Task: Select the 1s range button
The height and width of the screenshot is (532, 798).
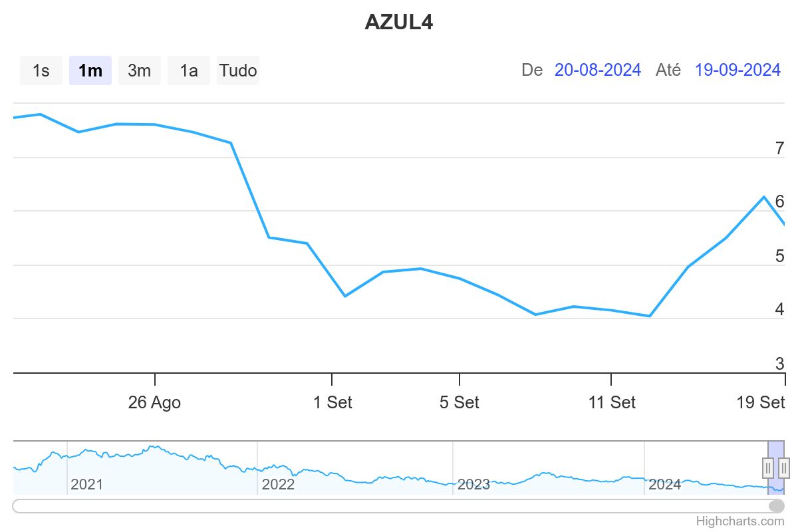Action: click(41, 70)
